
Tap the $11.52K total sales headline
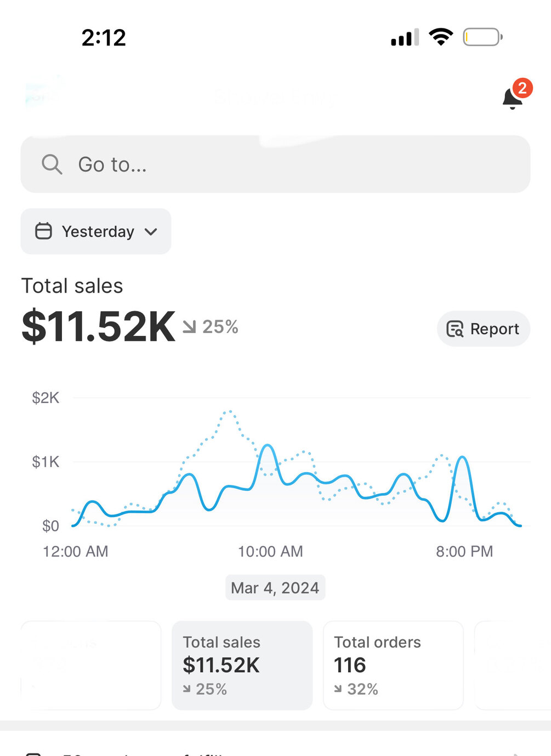click(x=99, y=327)
